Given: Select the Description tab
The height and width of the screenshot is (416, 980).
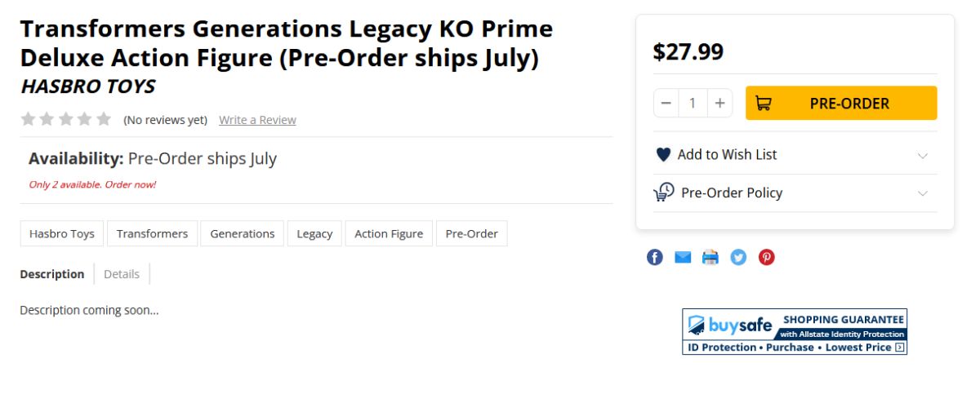Looking at the screenshot, I should 52,274.
